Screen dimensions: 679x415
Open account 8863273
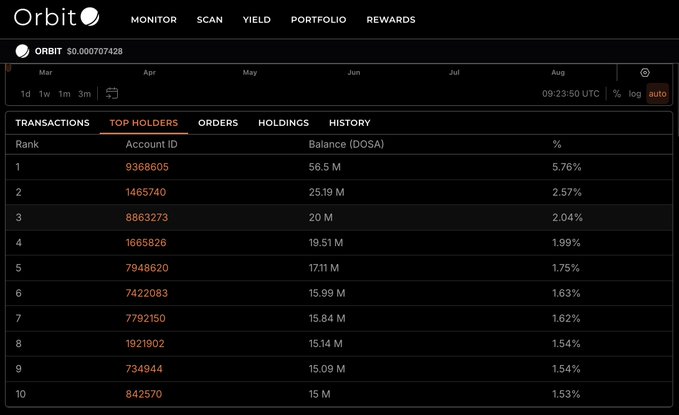pyautogui.click(x=147, y=217)
